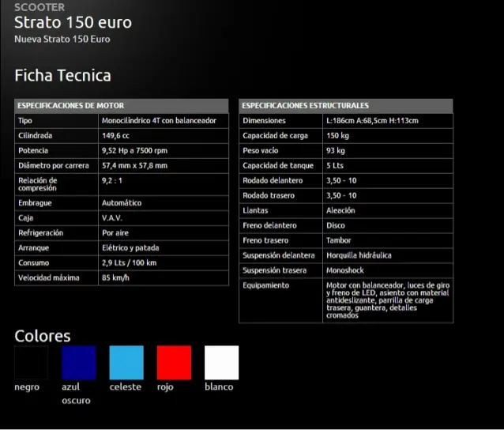The height and width of the screenshot is (430, 504).
Task: Click the '93 kg' value
Action: pos(336,150)
